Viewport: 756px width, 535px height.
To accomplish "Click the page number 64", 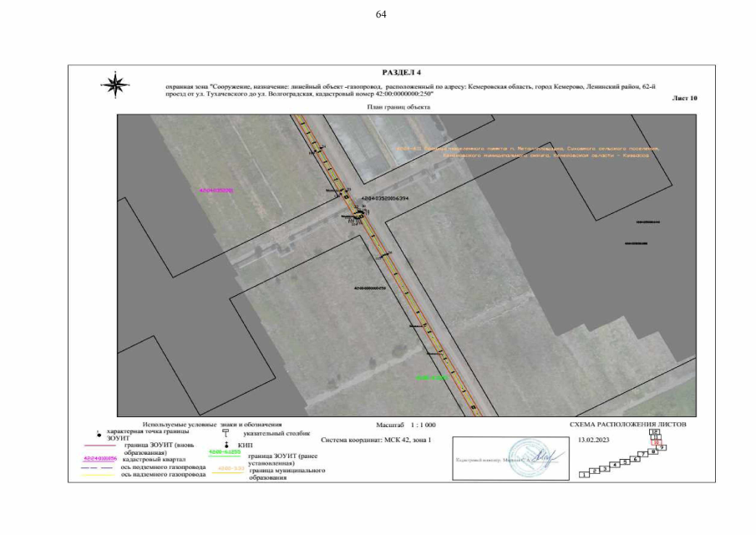I will tap(381, 15).
